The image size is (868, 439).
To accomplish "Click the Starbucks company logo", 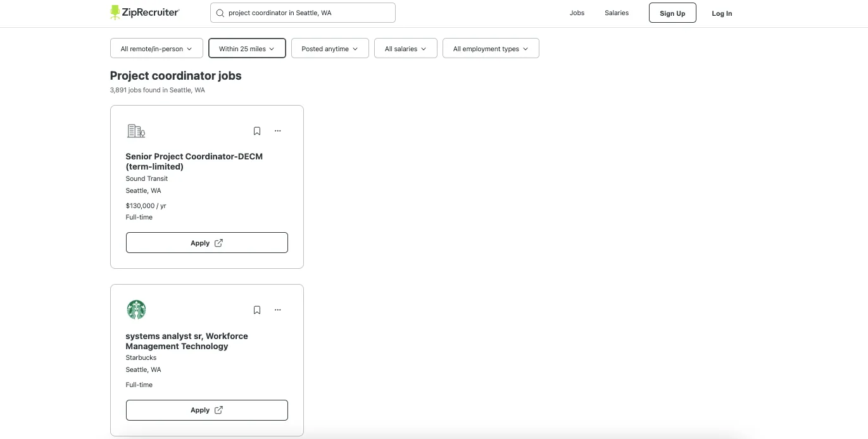I will (135, 309).
